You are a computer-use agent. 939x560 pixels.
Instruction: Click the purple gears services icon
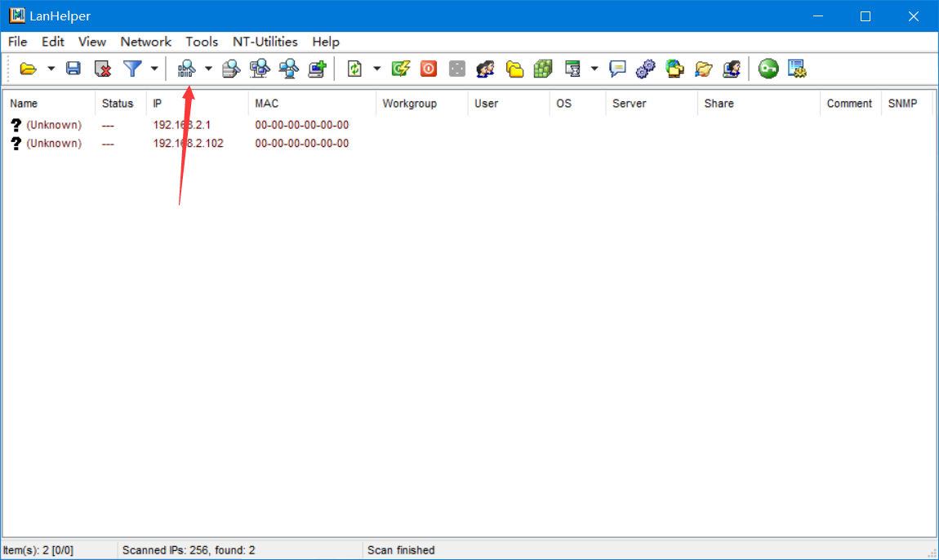point(646,69)
